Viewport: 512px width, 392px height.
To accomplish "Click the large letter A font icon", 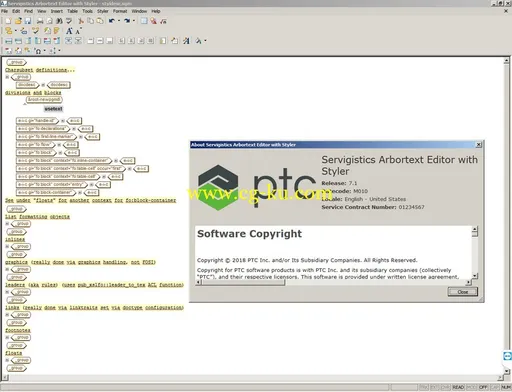I will (69, 31).
